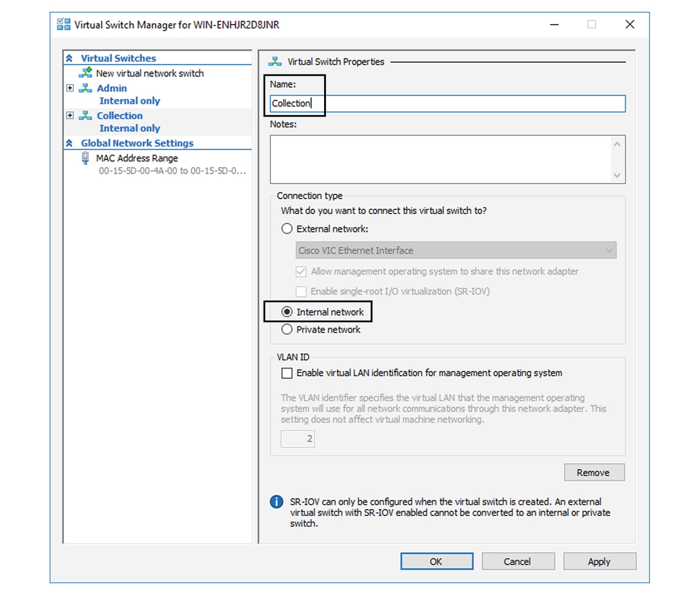Expand the Admin switch tree node
Viewport: 700px width, 595px height.
coord(70,88)
